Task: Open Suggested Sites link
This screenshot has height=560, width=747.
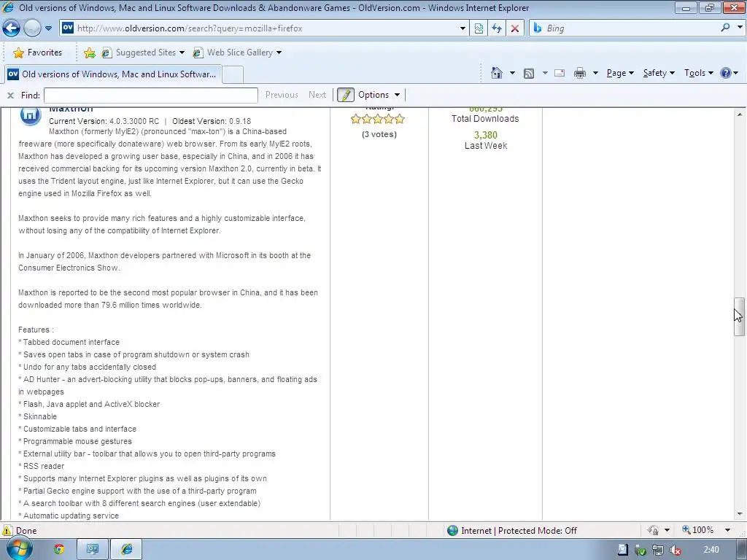Action: tap(142, 52)
